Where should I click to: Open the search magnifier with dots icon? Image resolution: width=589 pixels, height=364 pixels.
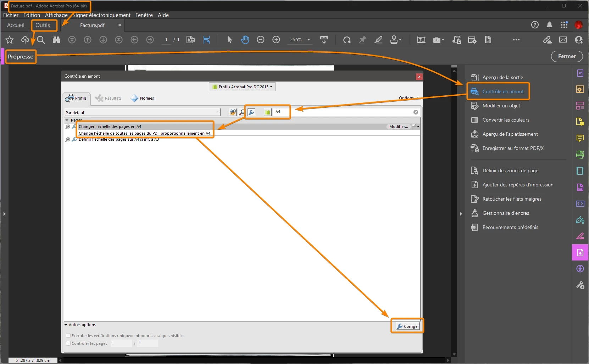tap(41, 40)
